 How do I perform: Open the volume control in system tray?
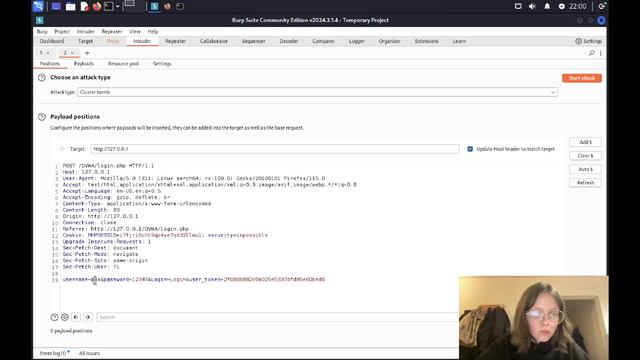(x=532, y=7)
